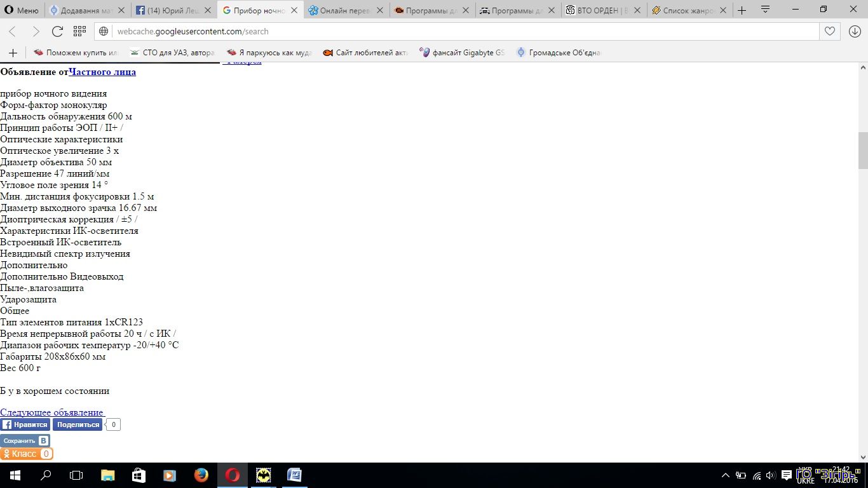
Task: Click text Оптическое увеличение 3 х
Action: tap(60, 151)
